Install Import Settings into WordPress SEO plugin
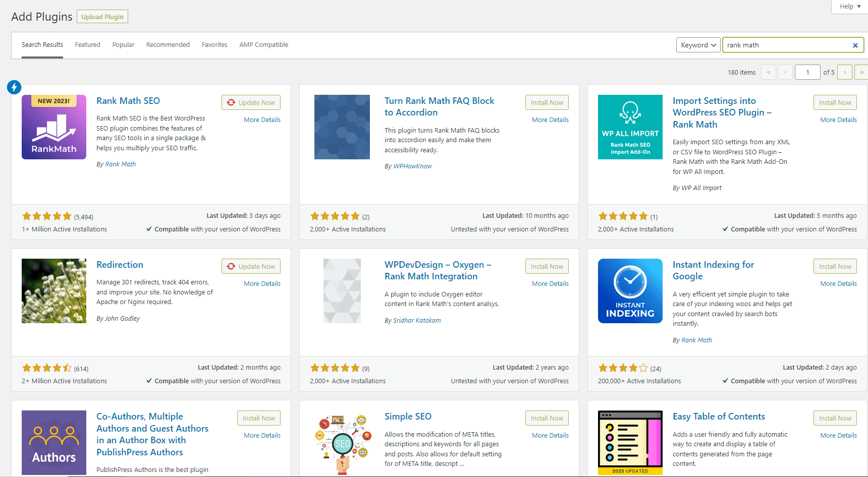Viewport: 868px width, 477px height. 835,102
